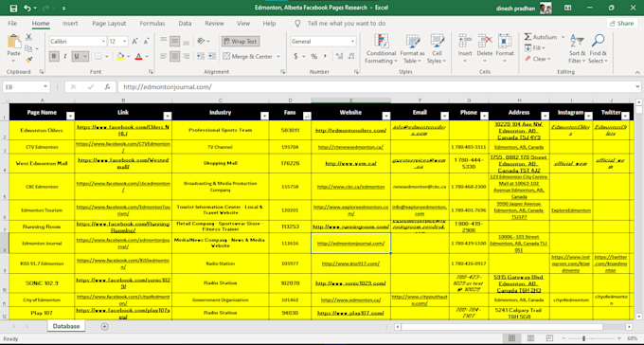The height and width of the screenshot is (345, 644).
Task: Open filter dropdown on Page Name column
Action: pyautogui.click(x=70, y=116)
